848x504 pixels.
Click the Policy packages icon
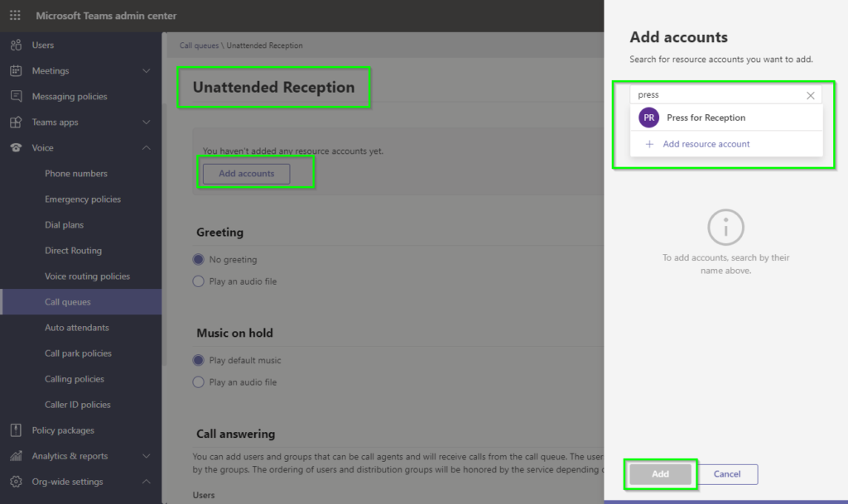[16, 430]
